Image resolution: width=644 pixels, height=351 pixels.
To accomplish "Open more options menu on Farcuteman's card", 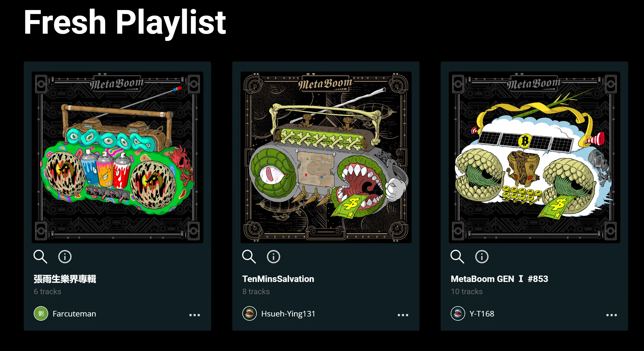I will point(195,315).
